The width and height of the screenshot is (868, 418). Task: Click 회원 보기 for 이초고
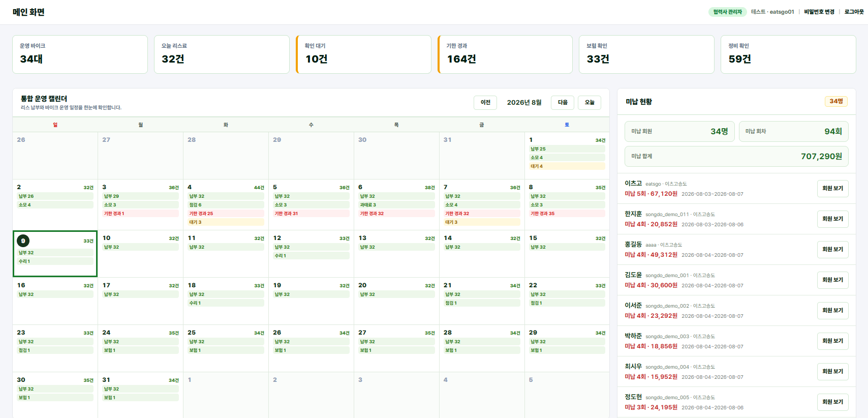[x=832, y=189]
